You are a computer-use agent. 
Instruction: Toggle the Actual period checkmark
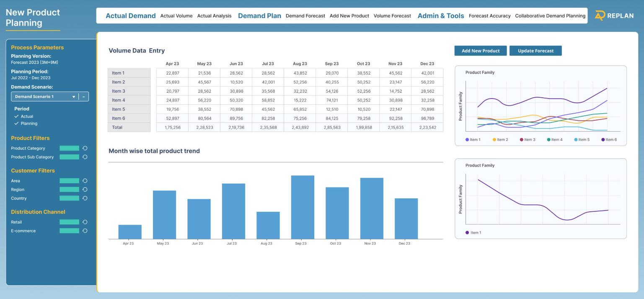coord(17,117)
